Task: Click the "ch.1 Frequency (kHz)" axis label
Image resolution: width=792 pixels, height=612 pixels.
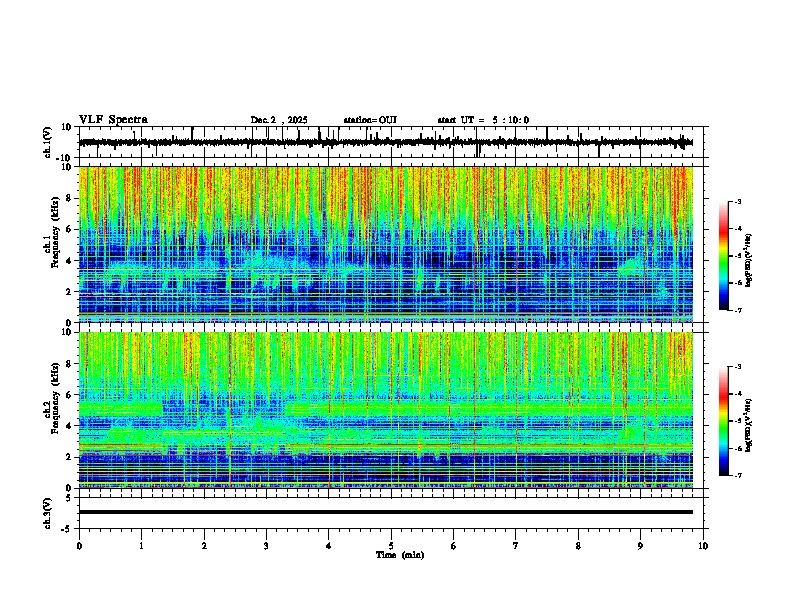Action: coord(52,230)
